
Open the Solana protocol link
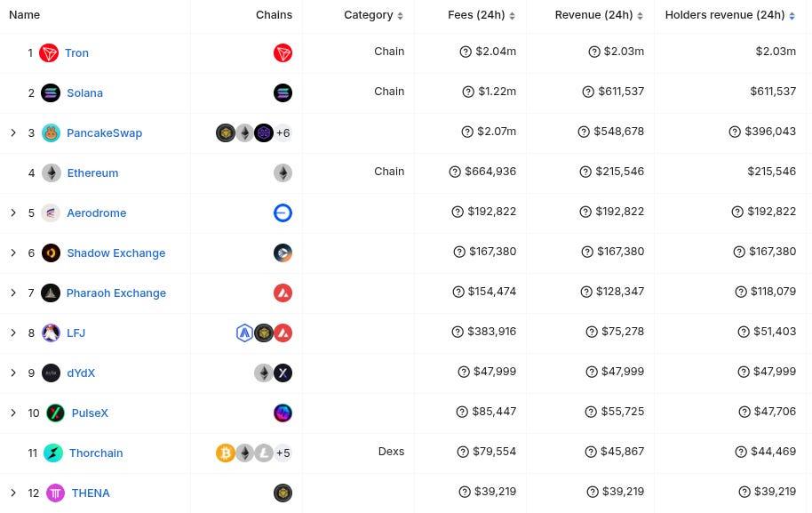tap(85, 93)
